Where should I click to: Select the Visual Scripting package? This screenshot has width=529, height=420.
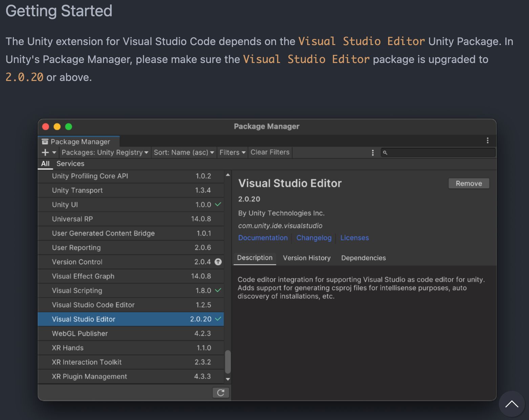click(x=131, y=291)
